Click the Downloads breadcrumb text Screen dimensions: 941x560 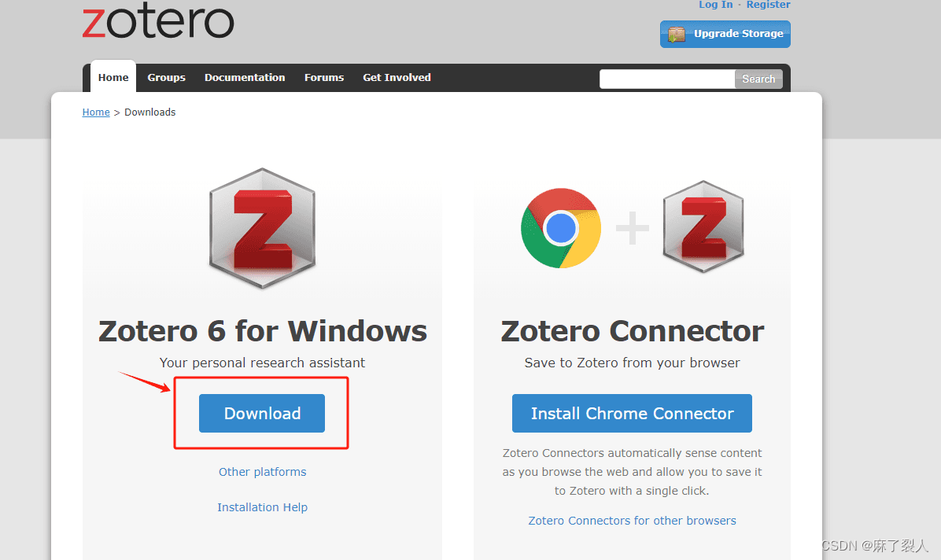click(x=150, y=112)
